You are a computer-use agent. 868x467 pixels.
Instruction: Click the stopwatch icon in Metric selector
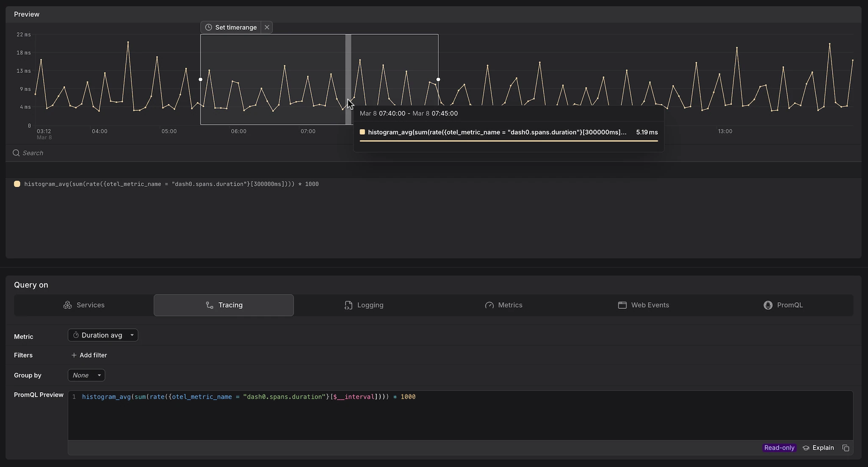(76, 335)
